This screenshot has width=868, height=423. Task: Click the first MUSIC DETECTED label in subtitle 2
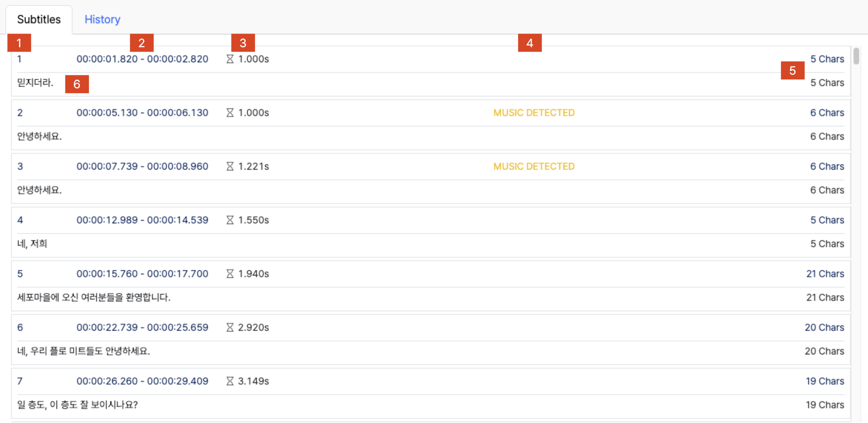[x=534, y=113]
